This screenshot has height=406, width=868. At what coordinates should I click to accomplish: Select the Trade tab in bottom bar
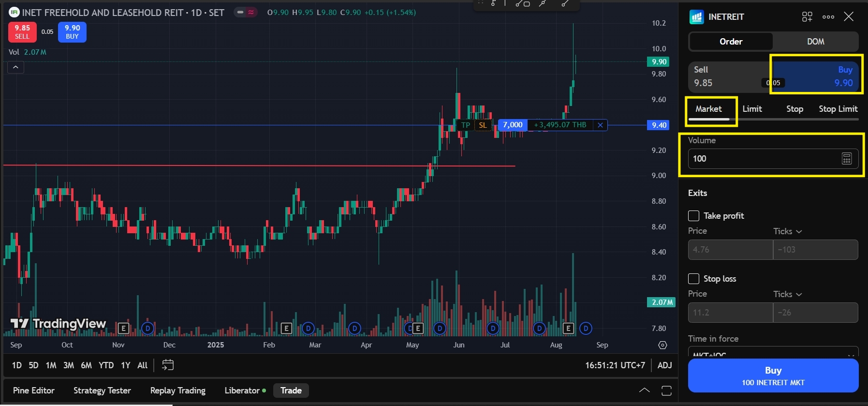click(291, 391)
